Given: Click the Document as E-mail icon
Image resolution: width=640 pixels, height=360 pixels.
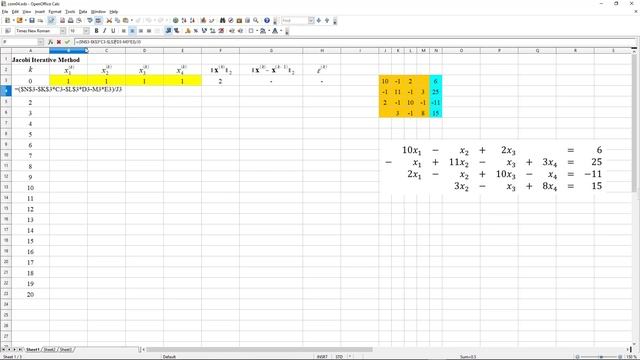Looking at the screenshot, I should pos(40,20).
